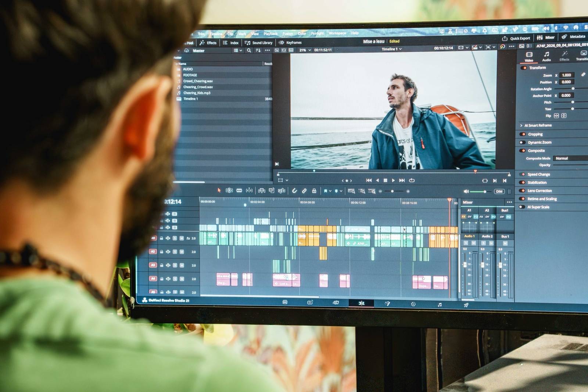Toggle the Speed Change switch
588x392 pixels.
point(522,174)
